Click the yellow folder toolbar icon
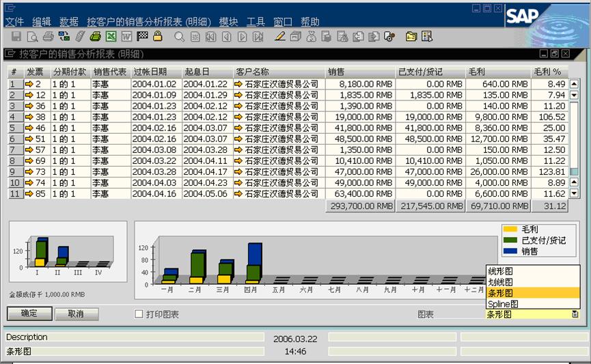Screen dimensions: 591x364 tap(411, 37)
